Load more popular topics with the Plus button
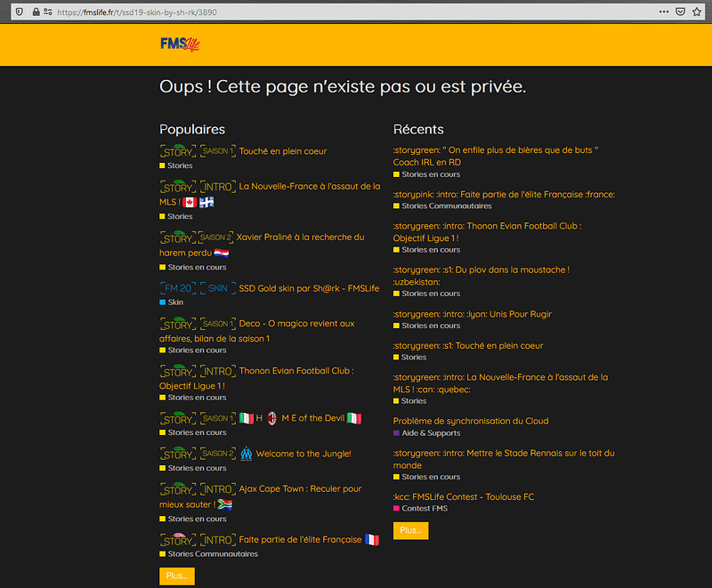Image resolution: width=712 pixels, height=588 pixels. [177, 576]
